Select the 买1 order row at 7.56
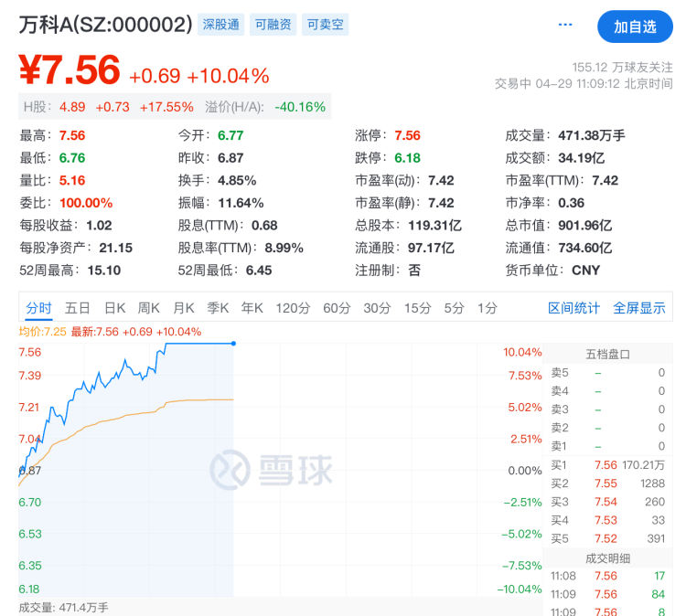Screen dimensions: 686x616 [x=607, y=465]
